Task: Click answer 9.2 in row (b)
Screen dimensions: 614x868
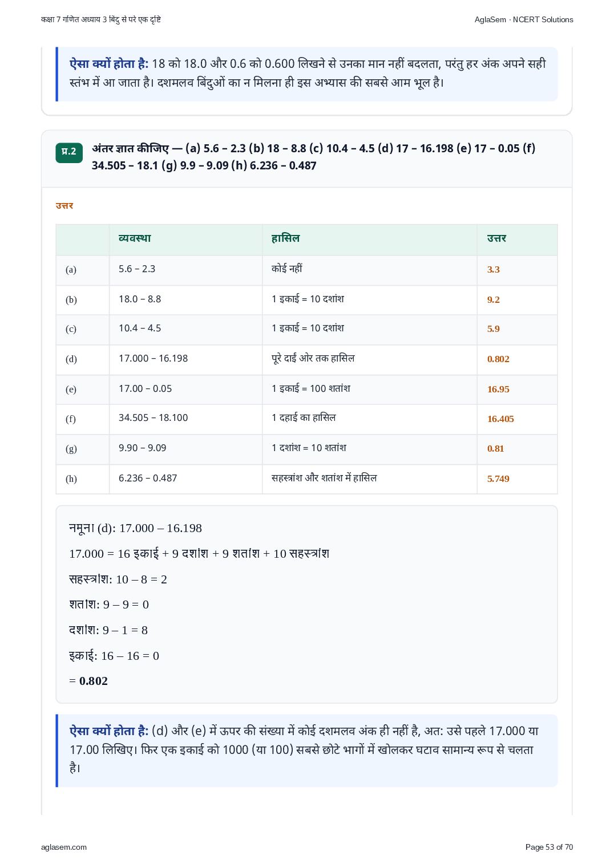Action: [494, 300]
